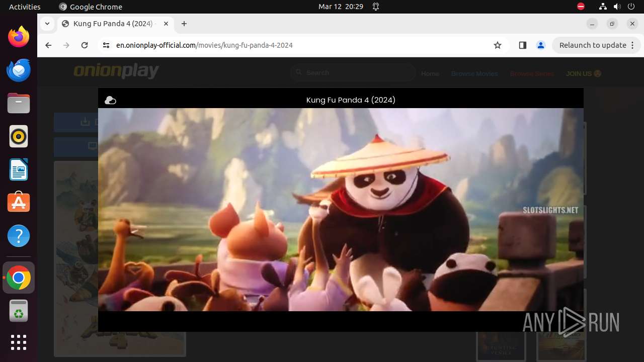Click the Kung Fu Panda video frame
The height and width of the screenshot is (362, 644).
(x=341, y=210)
